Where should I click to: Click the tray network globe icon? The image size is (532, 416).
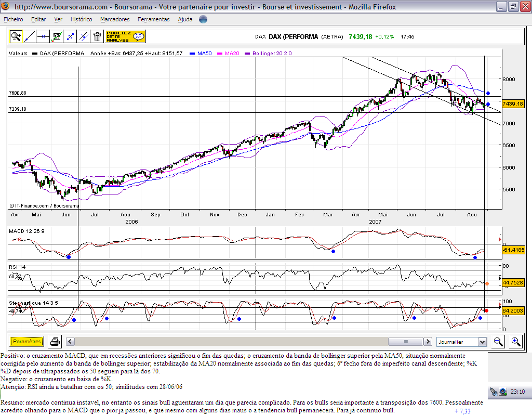pos(503,392)
